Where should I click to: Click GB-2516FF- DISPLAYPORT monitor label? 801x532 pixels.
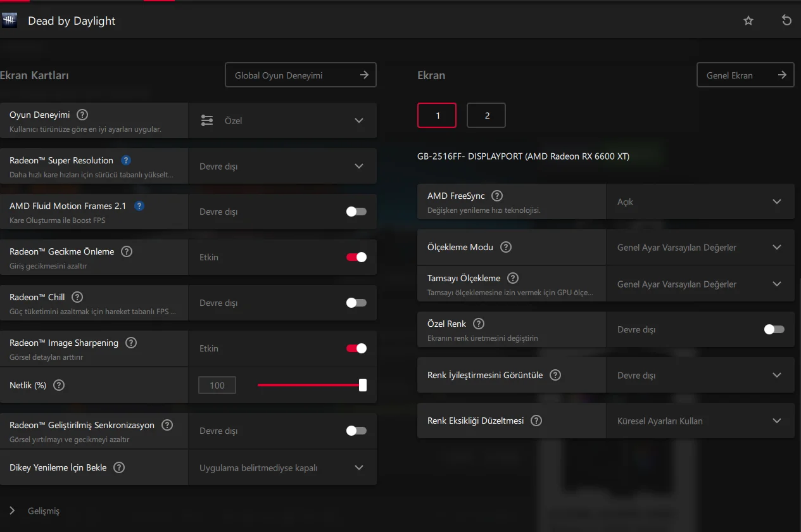pyautogui.click(x=524, y=156)
